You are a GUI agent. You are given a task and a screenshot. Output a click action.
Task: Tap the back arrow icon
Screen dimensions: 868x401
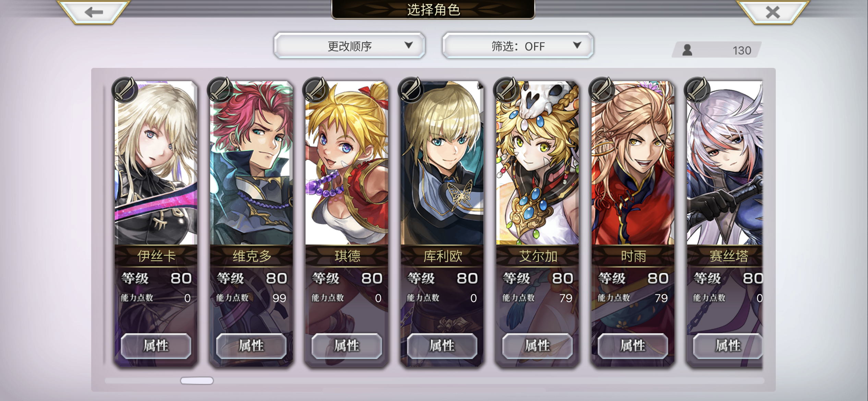(94, 12)
